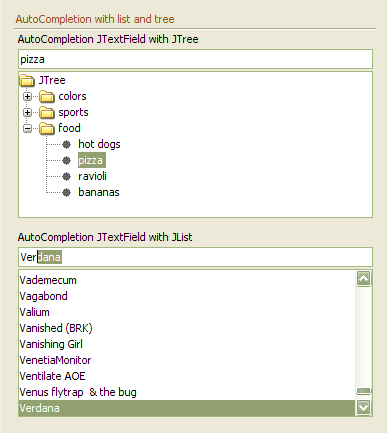Click the list scrollbar track above the thumb

[363, 337]
